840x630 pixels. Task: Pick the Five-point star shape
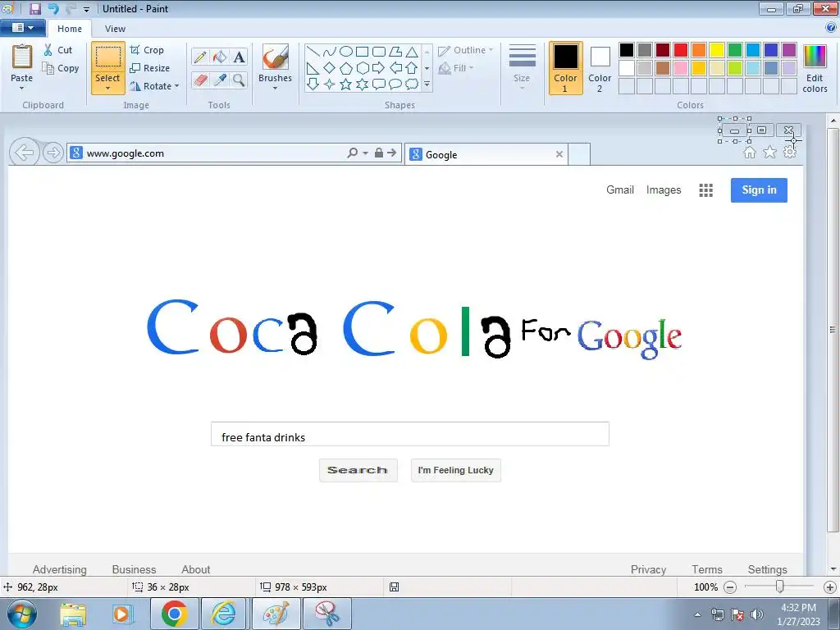point(346,84)
